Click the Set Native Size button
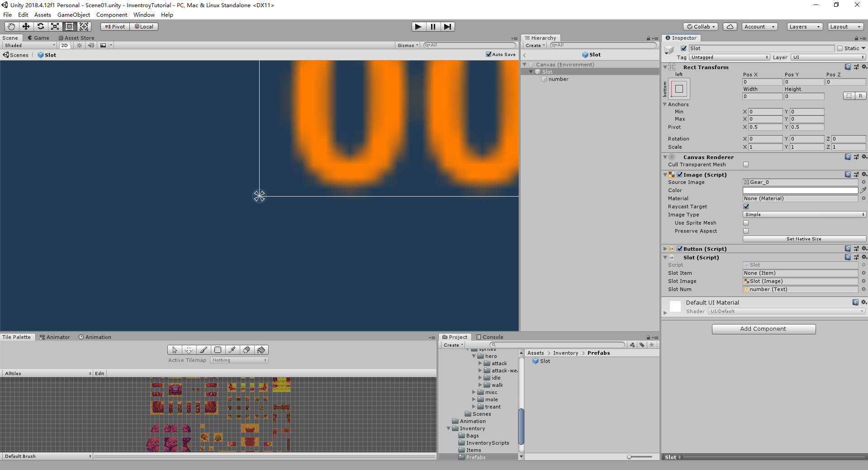The height and width of the screenshot is (470, 868). pyautogui.click(x=804, y=239)
